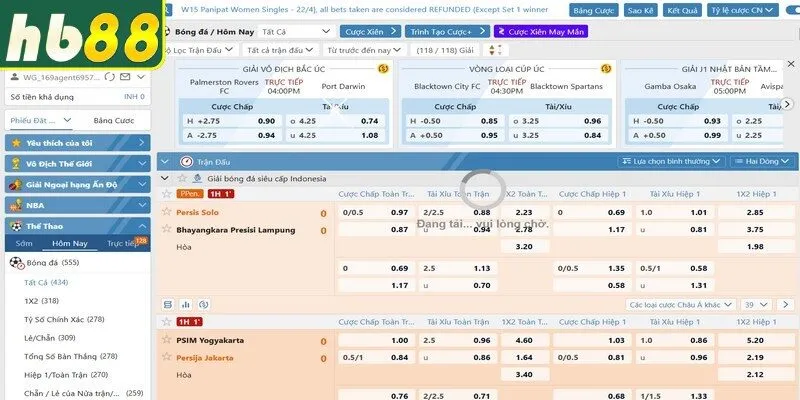Viewport: 800px width, 400px height.
Task: Click the stacked list icon under Persis Solo match
Action: [168, 305]
